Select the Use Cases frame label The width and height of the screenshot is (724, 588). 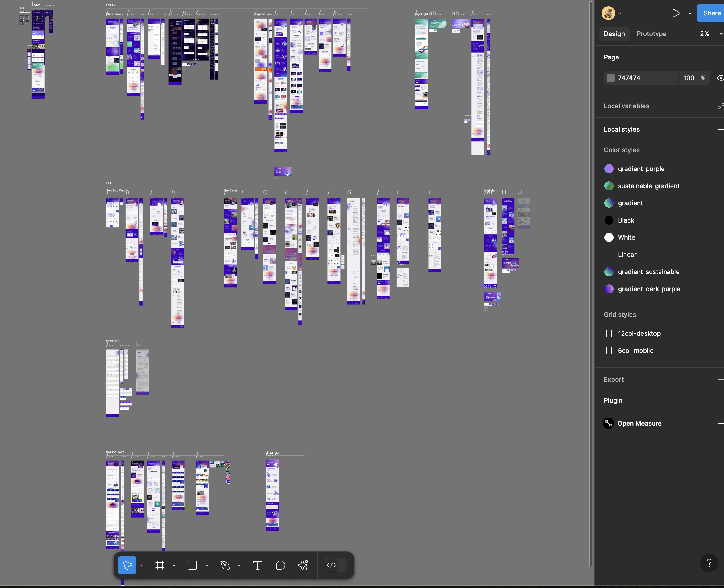tap(231, 190)
